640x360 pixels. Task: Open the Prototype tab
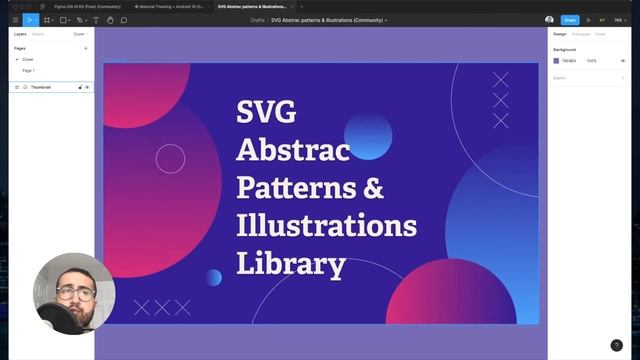pyautogui.click(x=580, y=34)
